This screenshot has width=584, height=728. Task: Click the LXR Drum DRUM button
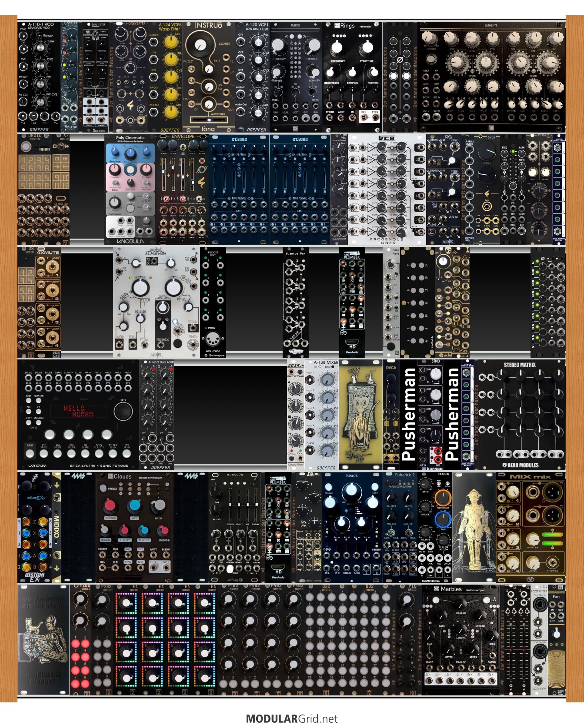pos(30,453)
